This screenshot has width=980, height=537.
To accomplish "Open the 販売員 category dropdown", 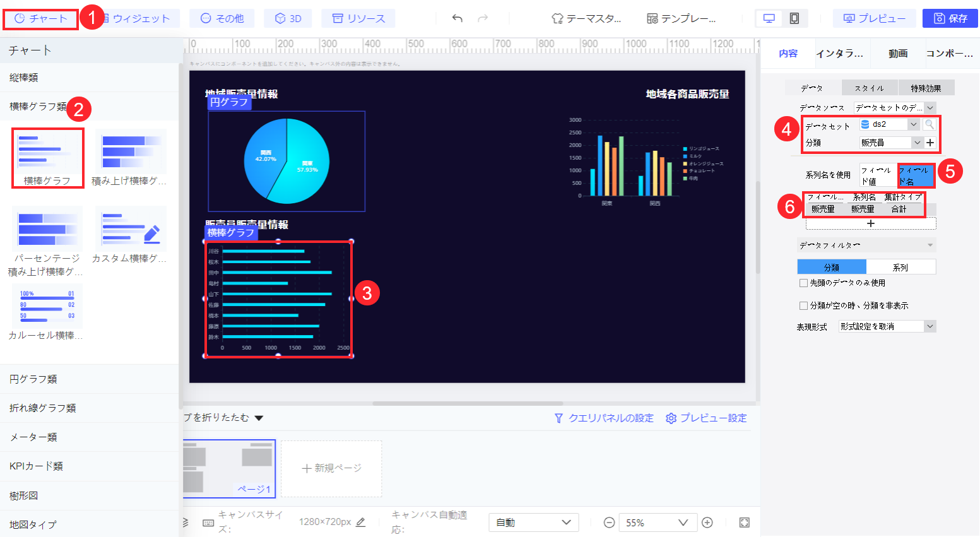I will tap(892, 143).
